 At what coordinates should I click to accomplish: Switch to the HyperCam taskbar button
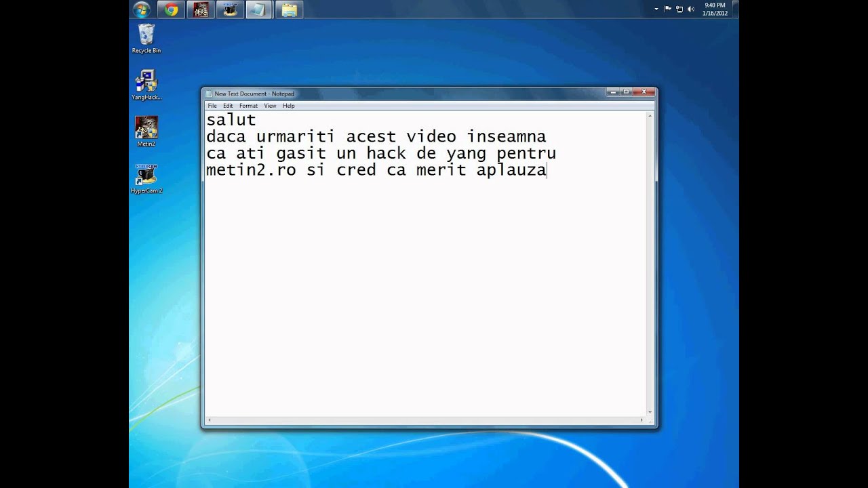click(x=230, y=9)
